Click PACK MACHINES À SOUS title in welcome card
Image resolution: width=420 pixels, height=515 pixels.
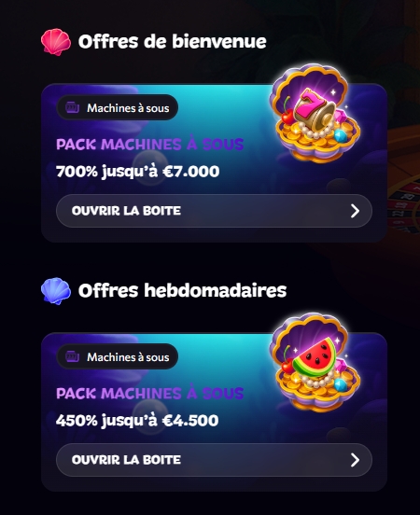click(150, 145)
